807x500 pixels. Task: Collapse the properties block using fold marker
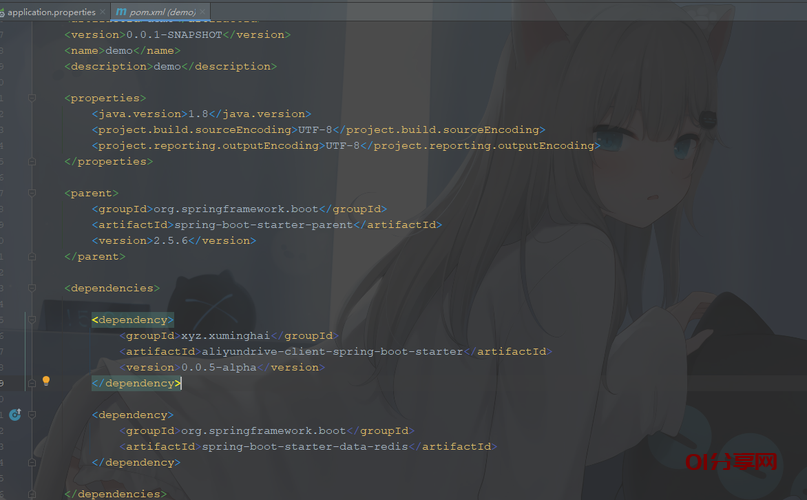point(32,98)
